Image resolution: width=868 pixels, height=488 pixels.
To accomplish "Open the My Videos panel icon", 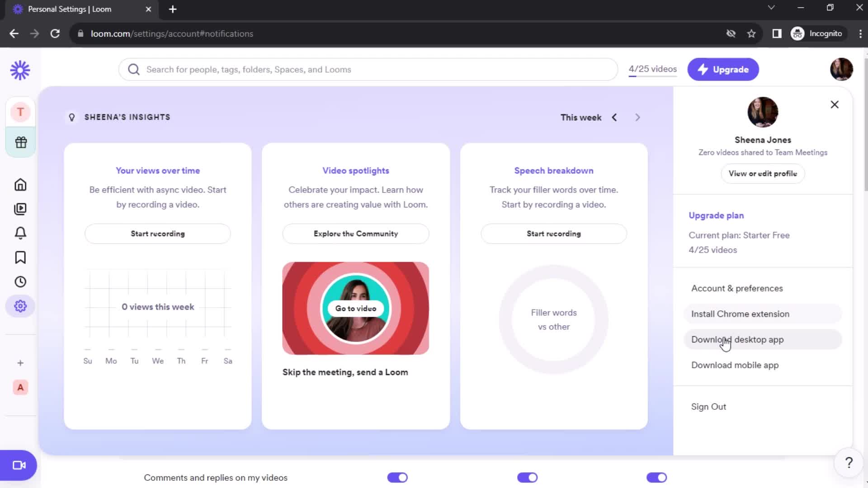I will point(20,209).
